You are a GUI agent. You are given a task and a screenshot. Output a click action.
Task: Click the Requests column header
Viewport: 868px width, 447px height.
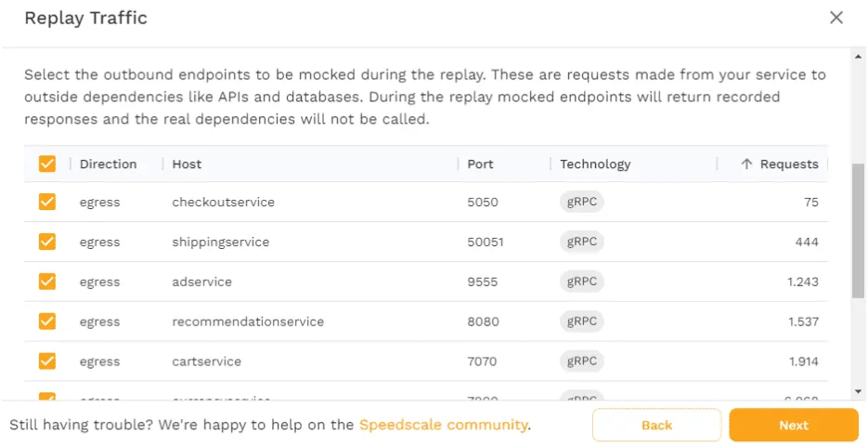click(789, 164)
